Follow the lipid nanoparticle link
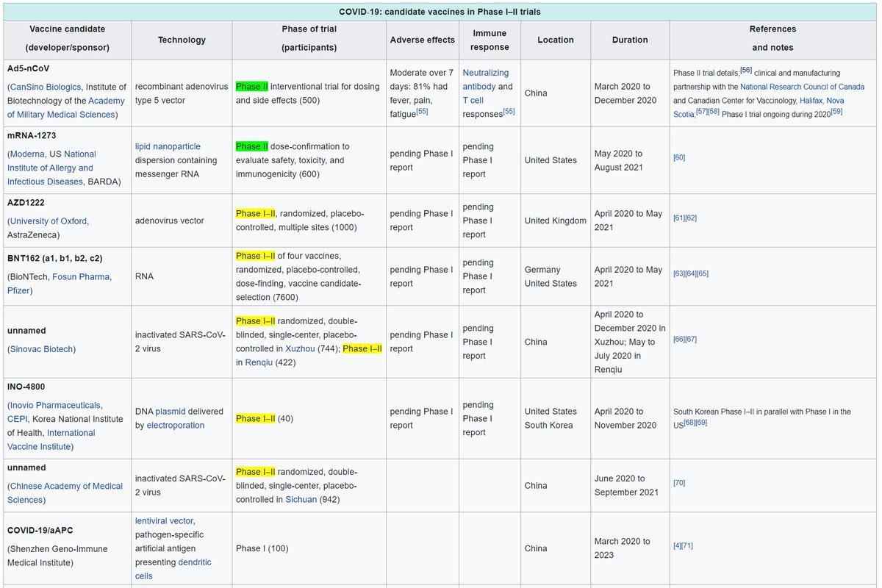Screen dimensions: 882x588 click(168, 147)
